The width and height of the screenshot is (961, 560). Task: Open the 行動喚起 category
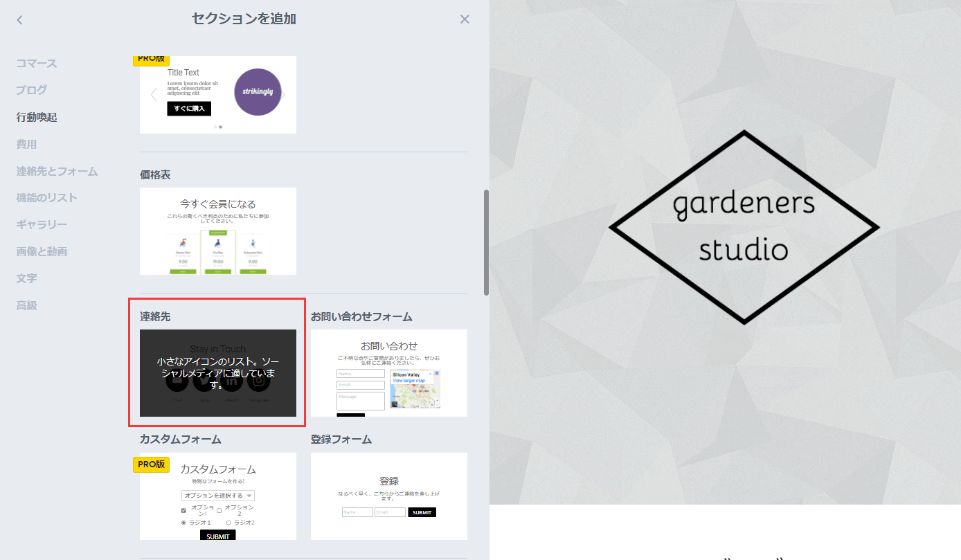point(37,117)
